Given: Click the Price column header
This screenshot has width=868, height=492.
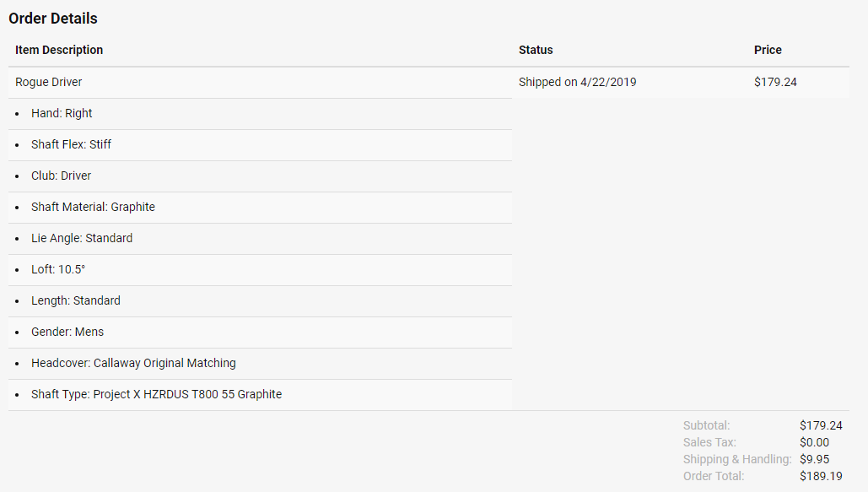Looking at the screenshot, I should pos(768,50).
